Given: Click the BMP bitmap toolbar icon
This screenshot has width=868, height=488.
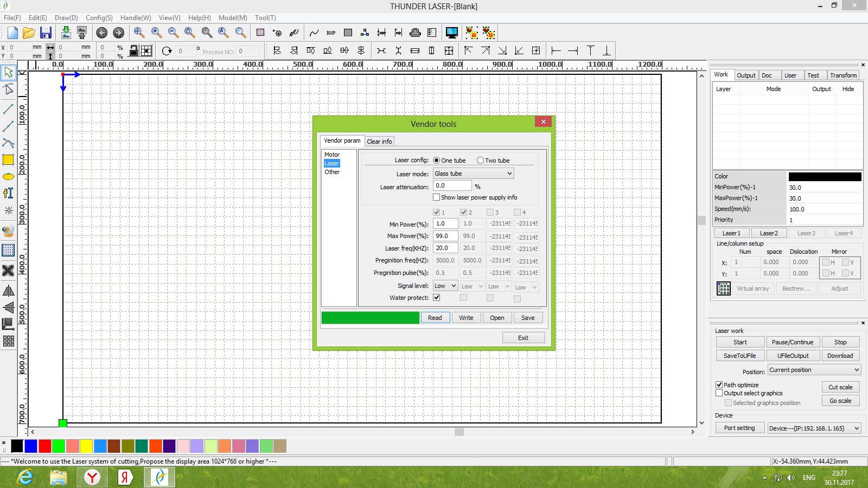Looking at the screenshot, I should [x=331, y=33].
